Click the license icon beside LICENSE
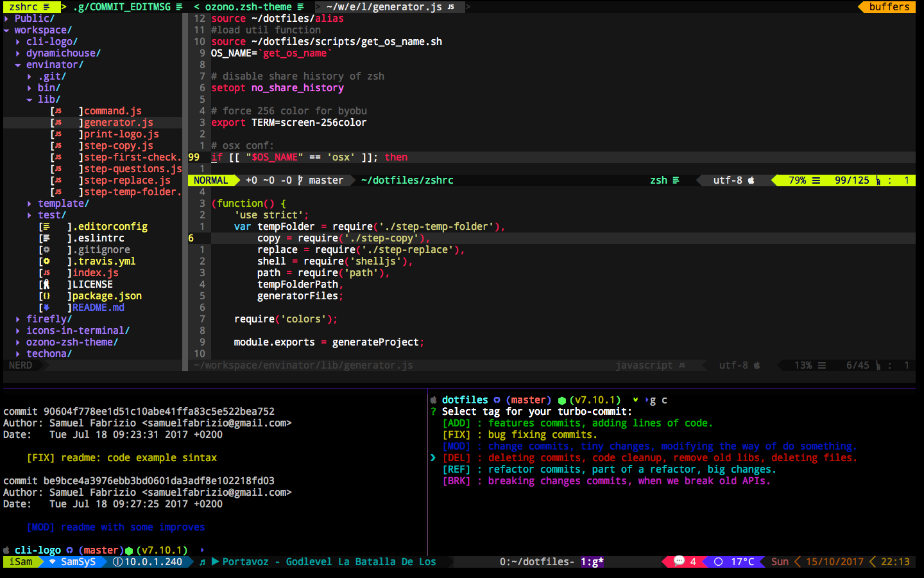The width and height of the screenshot is (924, 578). tap(46, 285)
